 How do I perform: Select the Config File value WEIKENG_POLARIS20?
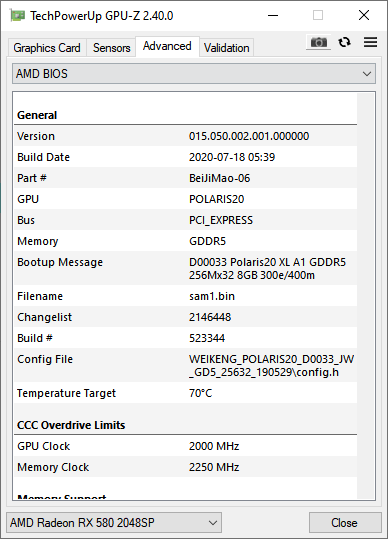coord(271,365)
